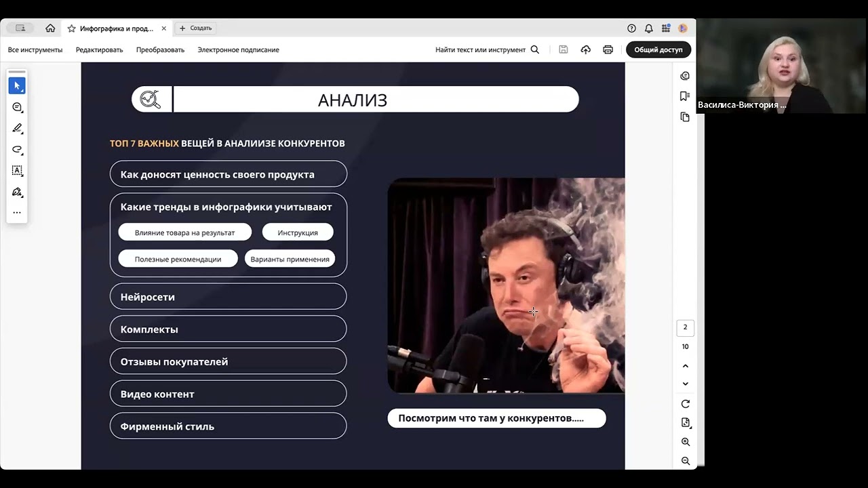Click Какие тренды в инфографики учитывают
The image size is (868, 488).
(226, 207)
